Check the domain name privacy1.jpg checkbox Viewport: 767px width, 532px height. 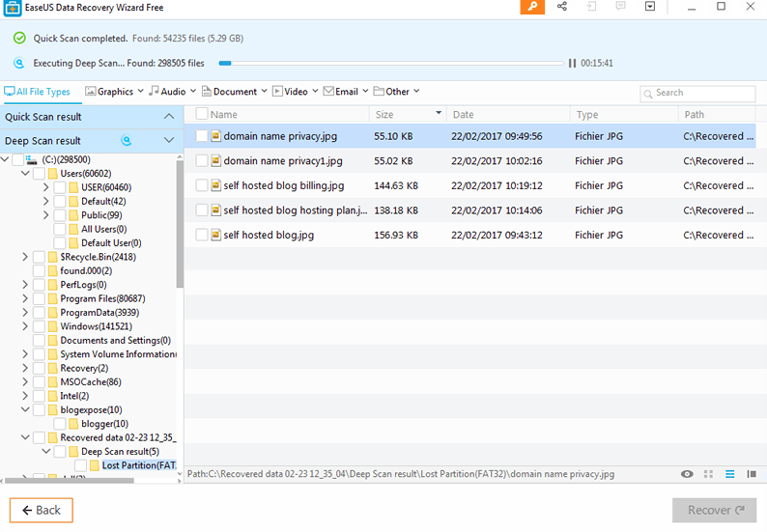coord(202,160)
